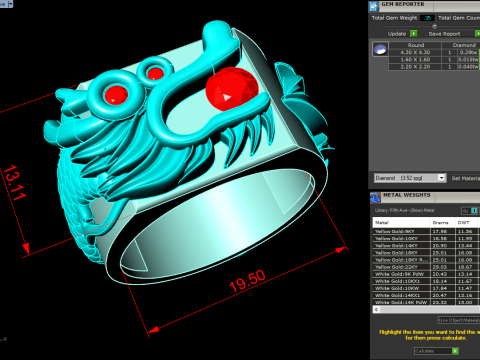This screenshot has width=480, height=360.
Task: Click the DWT column header
Action: coord(466,222)
